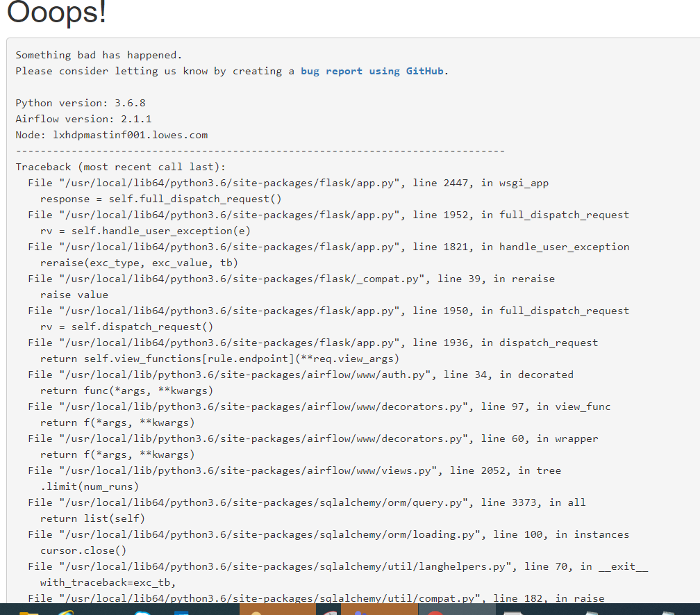Click the 'Airflow version: 2.1.1' line
This screenshot has height=615, width=700.
pyautogui.click(x=83, y=120)
